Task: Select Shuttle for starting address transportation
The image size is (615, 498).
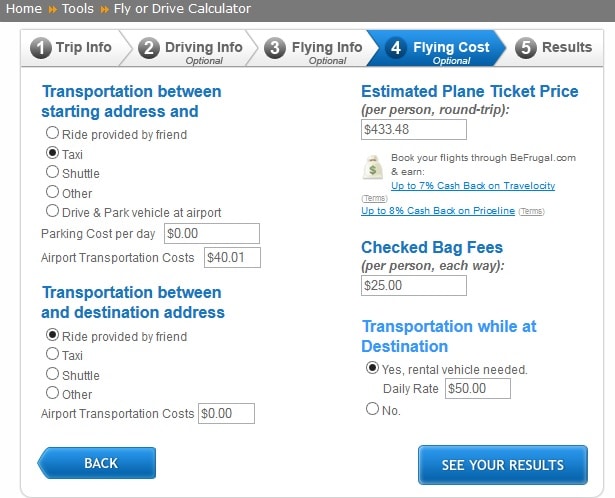Action: [52, 172]
